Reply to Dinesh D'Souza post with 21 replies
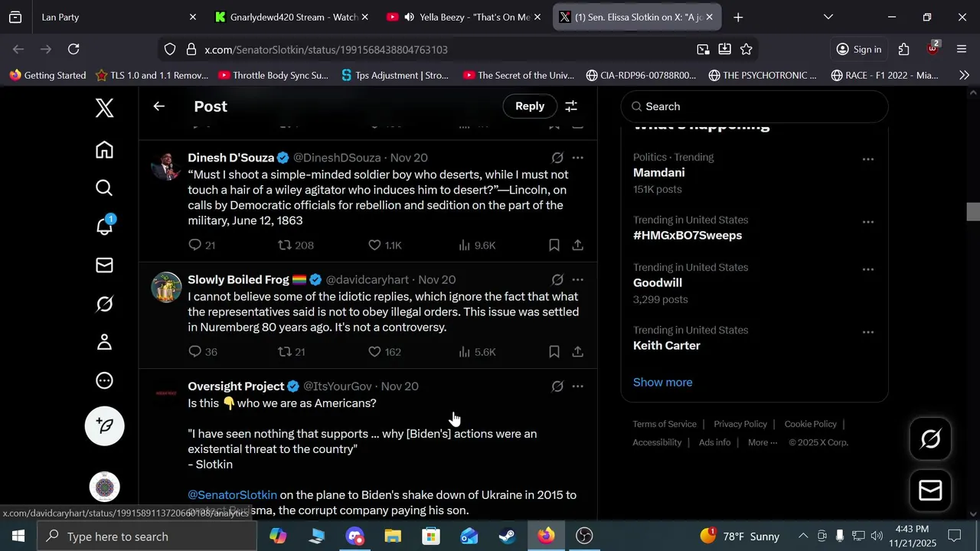This screenshot has height=551, width=980. 202,245
